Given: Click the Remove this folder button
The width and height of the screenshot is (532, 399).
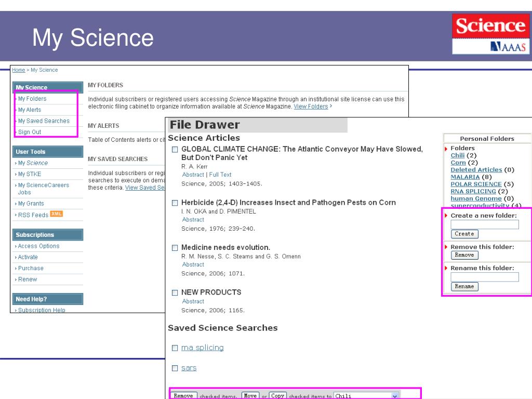Looking at the screenshot, I should [x=464, y=255].
